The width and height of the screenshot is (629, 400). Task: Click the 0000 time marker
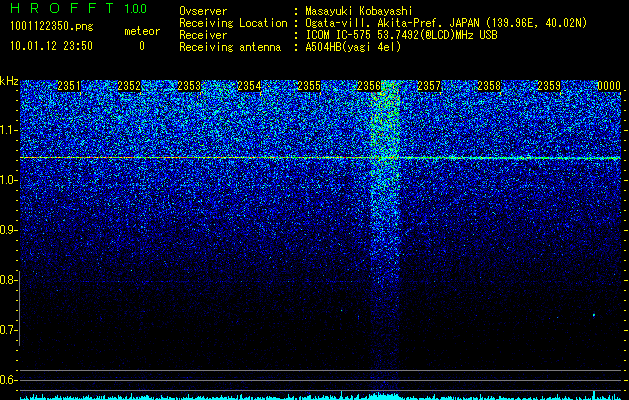click(609, 86)
